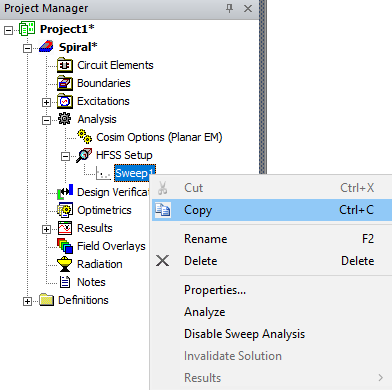
Task: Open Properties... from the context menu
Action: [272, 290]
